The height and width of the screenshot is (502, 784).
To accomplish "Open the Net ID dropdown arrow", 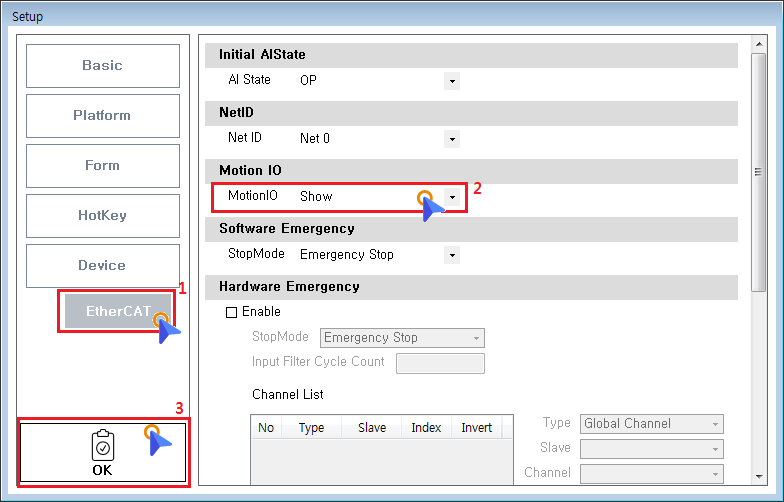I will click(x=452, y=139).
